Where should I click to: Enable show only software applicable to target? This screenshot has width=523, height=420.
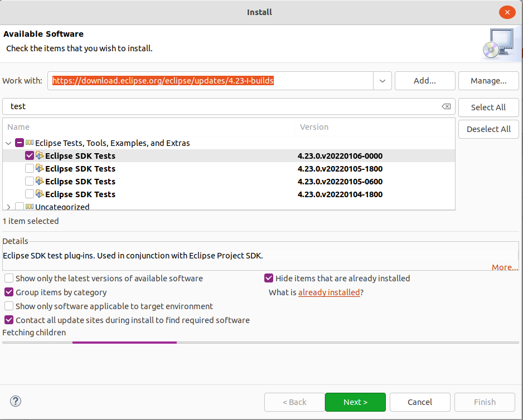pos(9,306)
